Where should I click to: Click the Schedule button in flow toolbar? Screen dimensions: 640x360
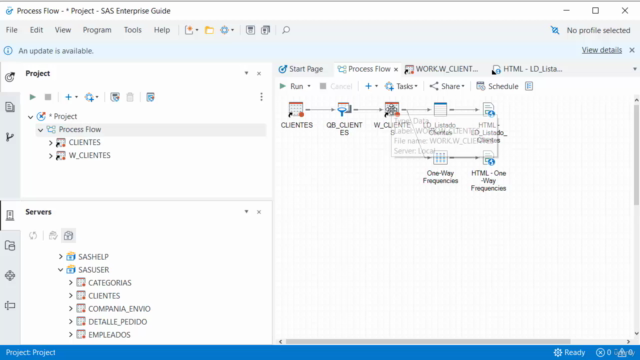click(498, 86)
